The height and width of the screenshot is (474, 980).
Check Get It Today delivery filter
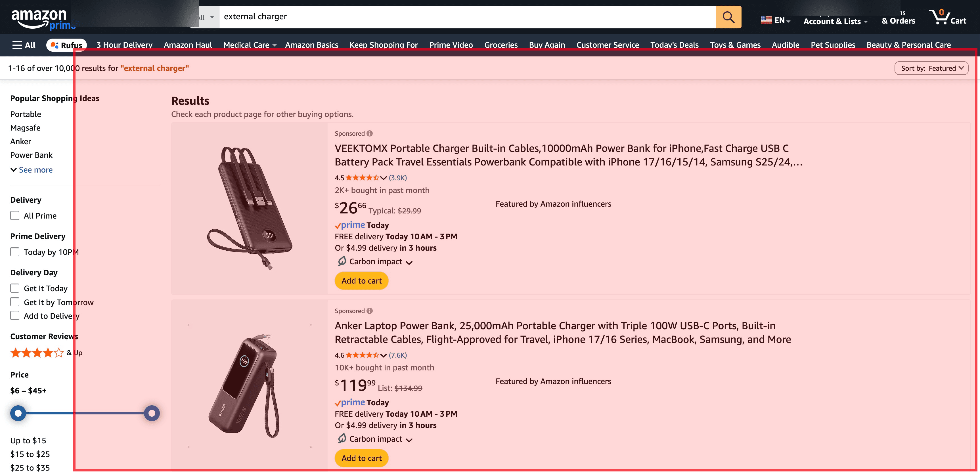[14, 288]
